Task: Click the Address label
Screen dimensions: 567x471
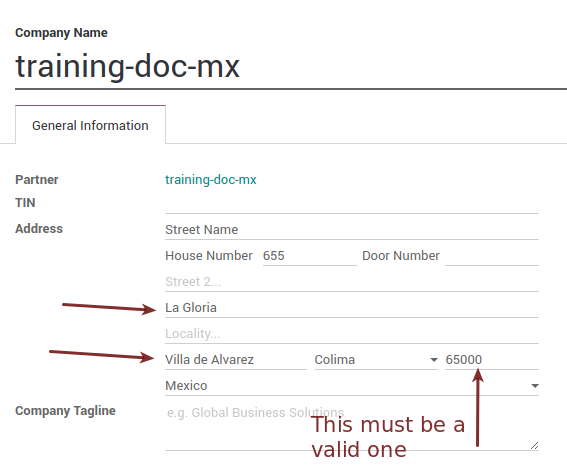Action: point(39,229)
